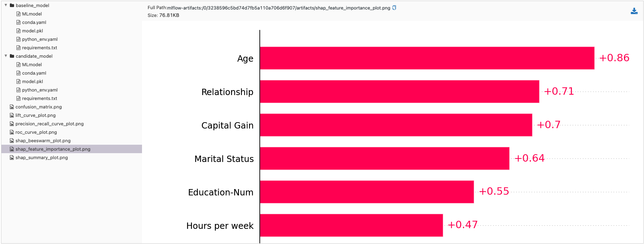Select highlighted shap_feature_importance_plot.png entry
Image resolution: width=644 pixels, height=244 pixels.
click(x=53, y=149)
